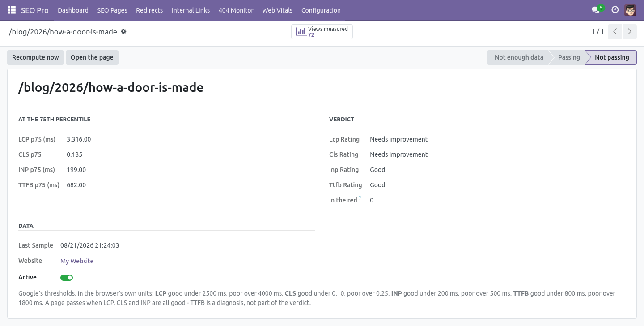Click the Inp Rating value Good
The width and height of the screenshot is (644, 326).
click(377, 170)
